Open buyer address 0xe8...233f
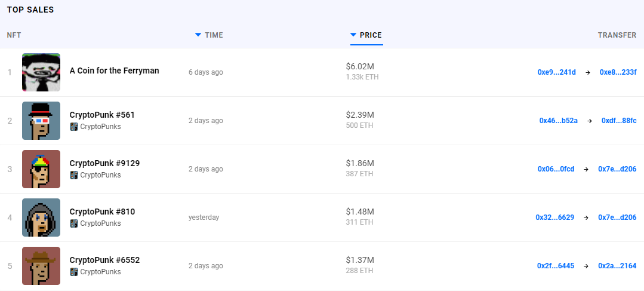The image size is (644, 291). tap(618, 72)
